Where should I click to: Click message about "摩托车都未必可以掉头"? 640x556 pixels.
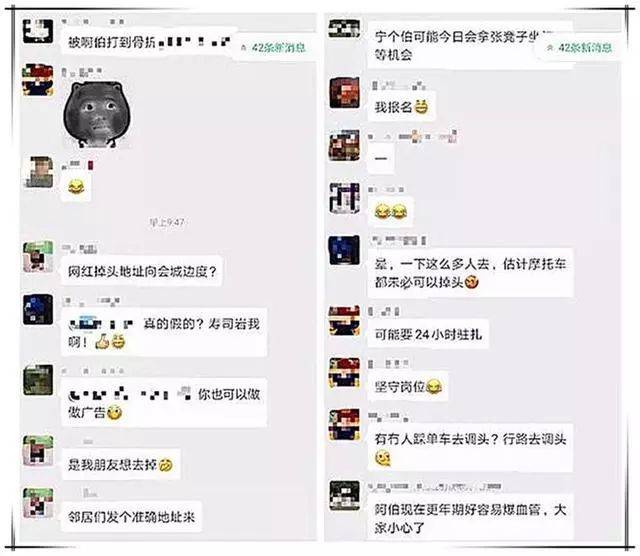click(471, 273)
